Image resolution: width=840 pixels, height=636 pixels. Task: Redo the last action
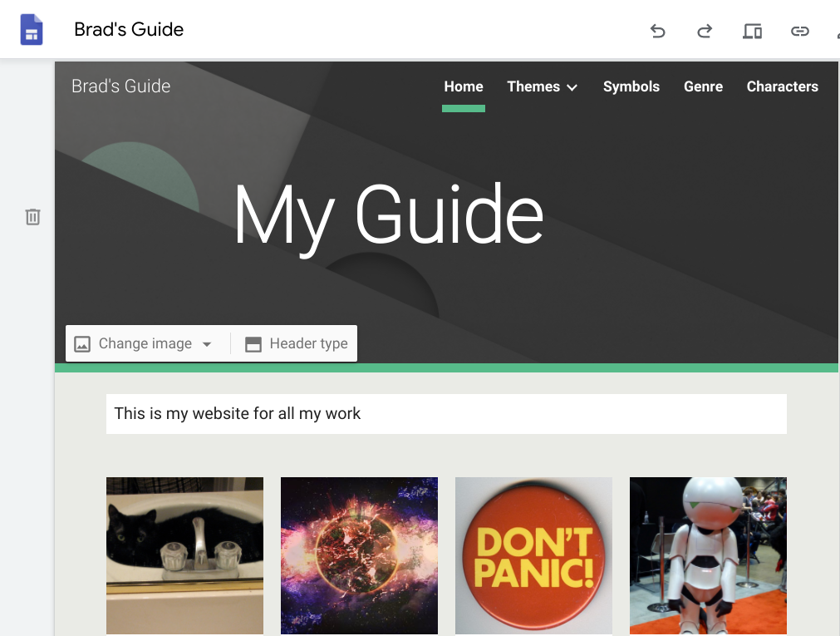pos(705,31)
